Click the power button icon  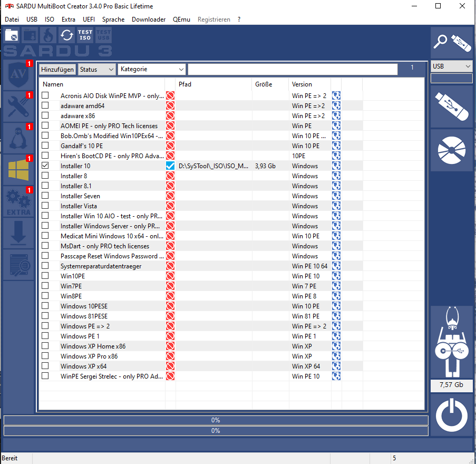pyautogui.click(x=451, y=415)
